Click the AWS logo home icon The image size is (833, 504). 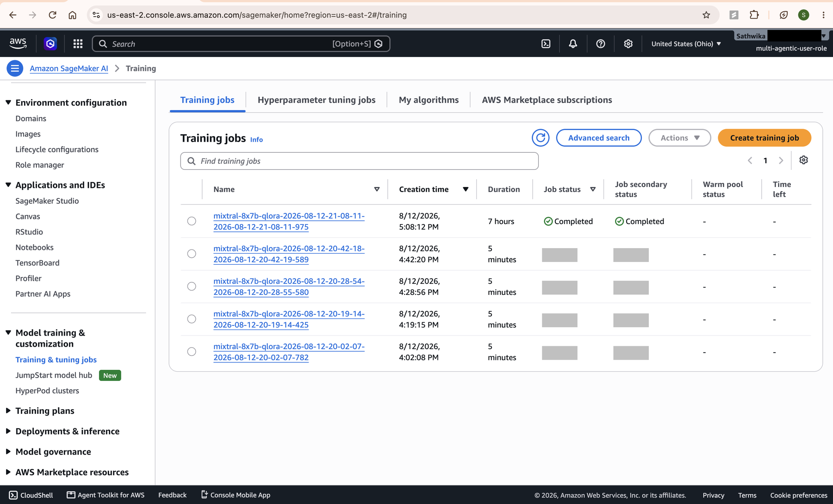[18, 44]
